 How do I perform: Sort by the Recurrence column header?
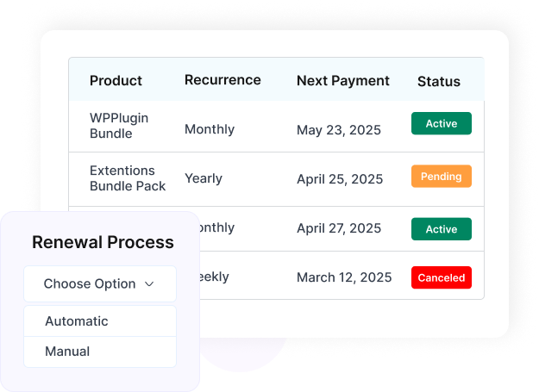222,80
